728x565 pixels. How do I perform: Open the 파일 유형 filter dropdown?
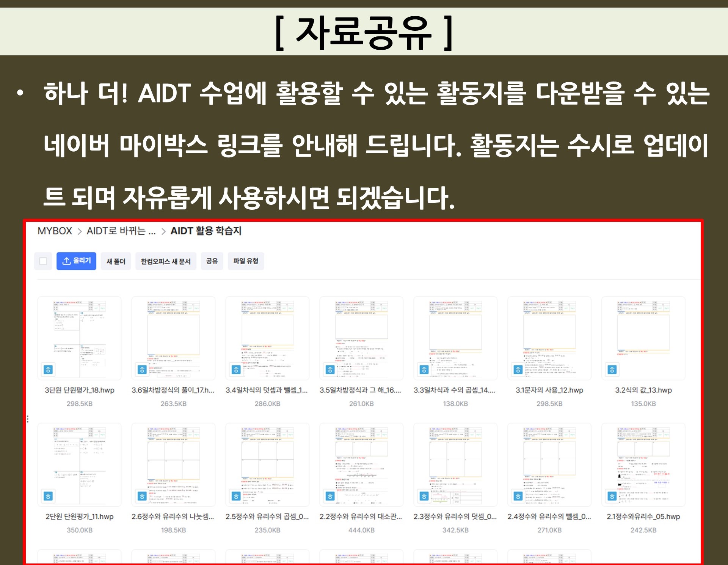[x=246, y=261]
